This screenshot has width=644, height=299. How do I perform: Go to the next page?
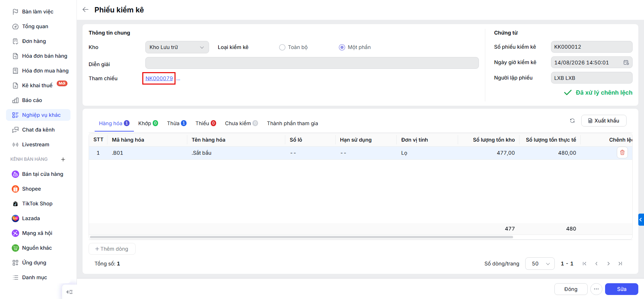(608, 264)
